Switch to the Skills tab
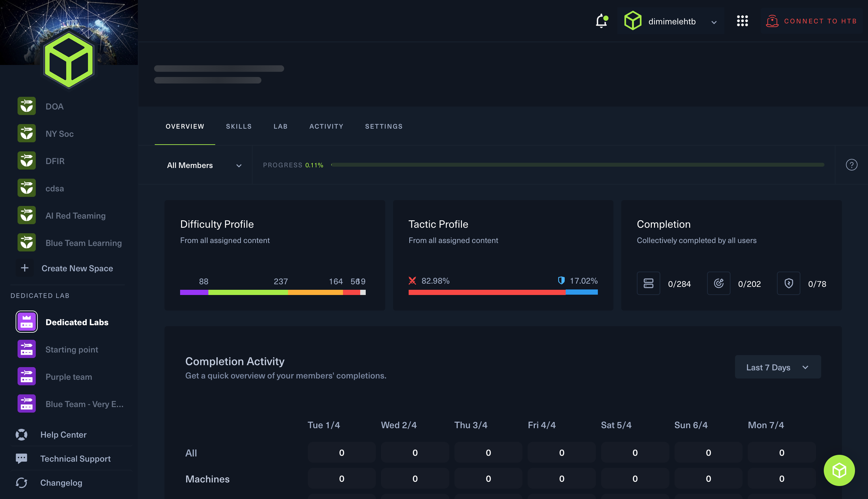This screenshot has height=499, width=868. coord(239,126)
